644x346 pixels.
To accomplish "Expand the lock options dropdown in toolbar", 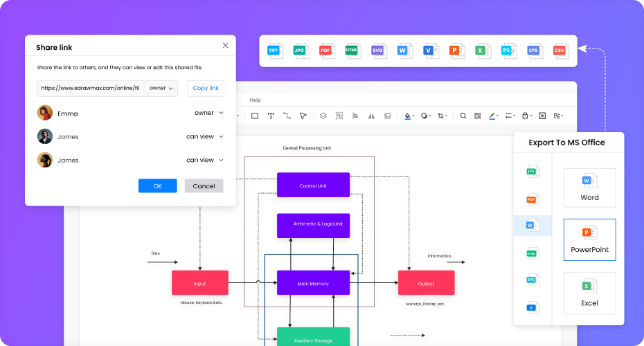I will pos(527,116).
